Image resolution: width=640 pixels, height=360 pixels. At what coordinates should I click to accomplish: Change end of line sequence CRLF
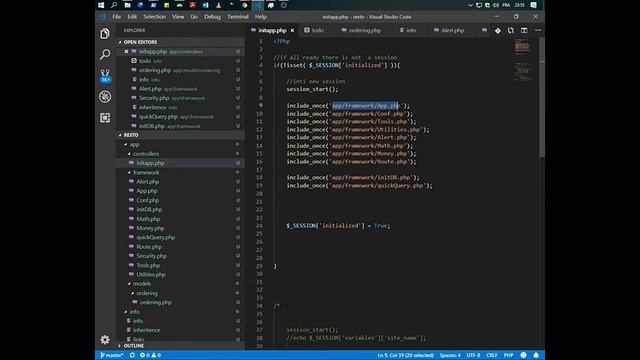492,355
